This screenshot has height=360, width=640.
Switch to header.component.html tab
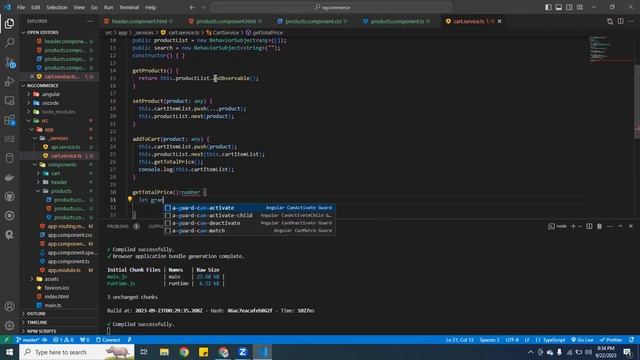139,21
